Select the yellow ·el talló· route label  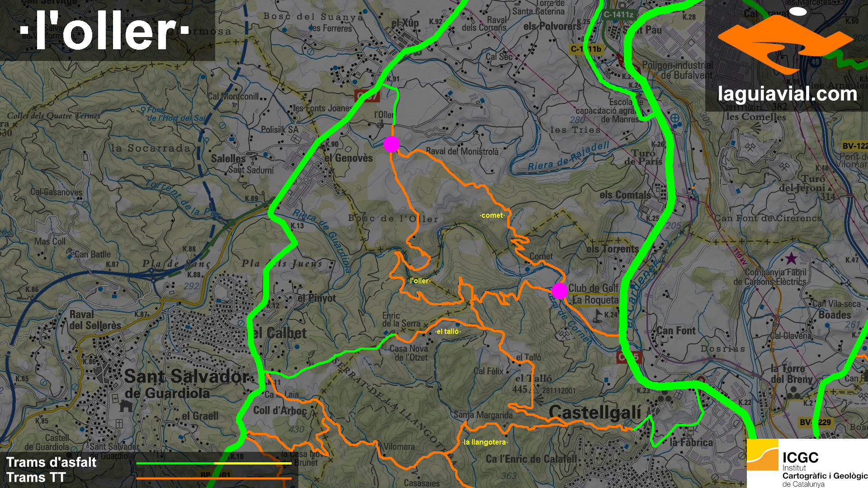point(448,332)
